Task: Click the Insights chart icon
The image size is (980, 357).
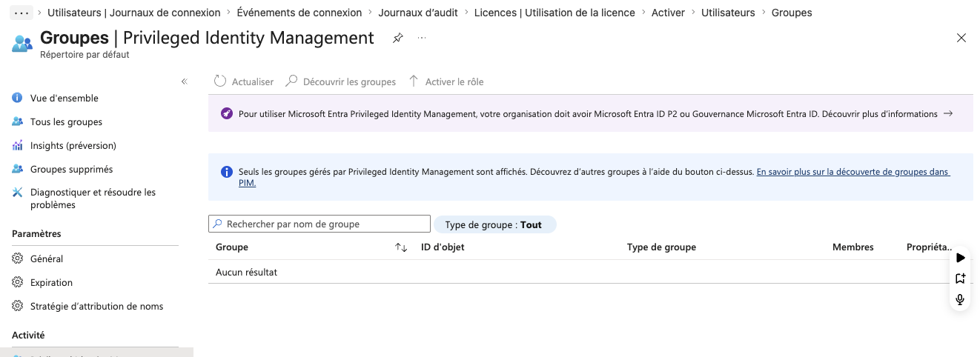Action: [17, 145]
